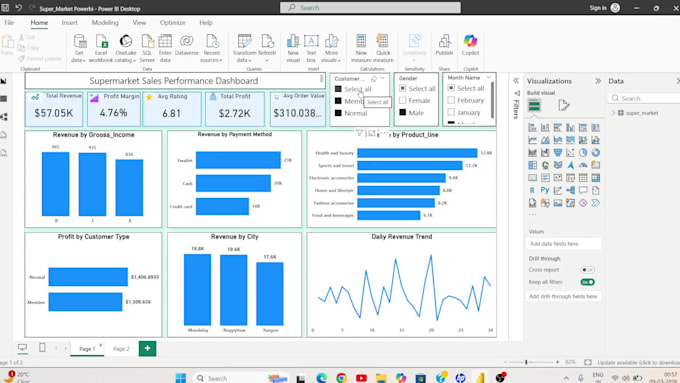Screen dimensions: 680x383
Task: Connect to SQL Server
Action: [x=147, y=48]
